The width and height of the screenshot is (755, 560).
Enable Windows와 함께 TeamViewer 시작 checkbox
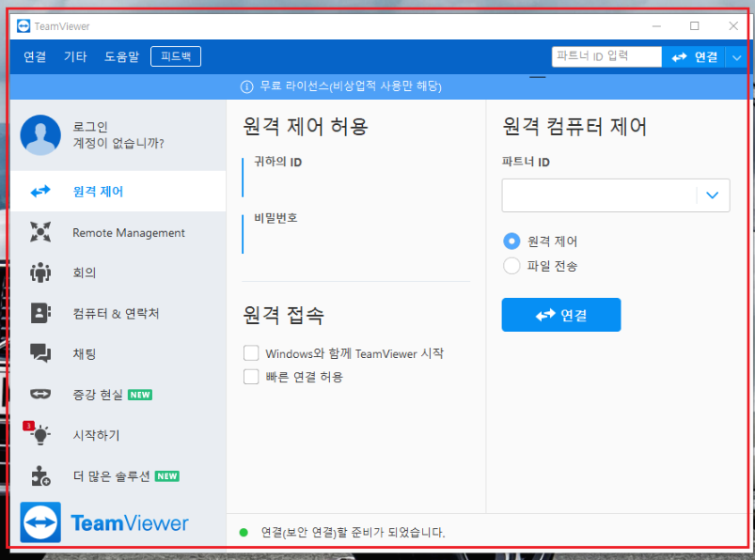pos(251,352)
